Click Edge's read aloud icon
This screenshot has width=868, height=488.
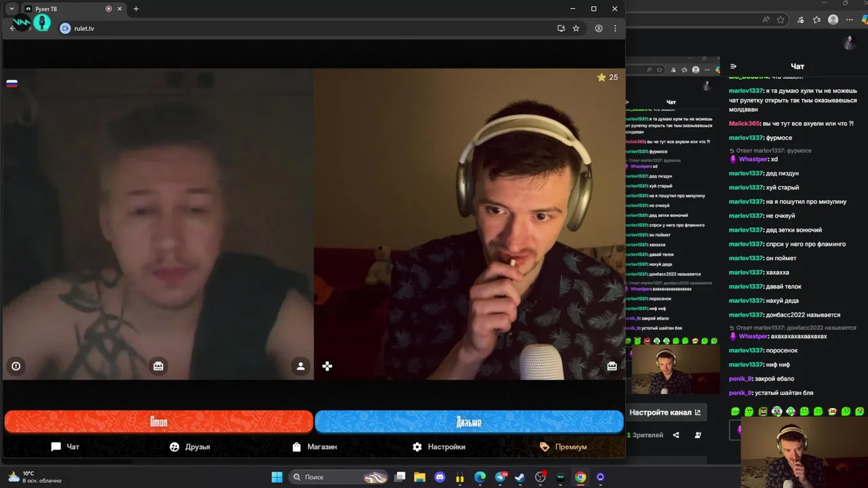pyautogui.click(x=766, y=20)
